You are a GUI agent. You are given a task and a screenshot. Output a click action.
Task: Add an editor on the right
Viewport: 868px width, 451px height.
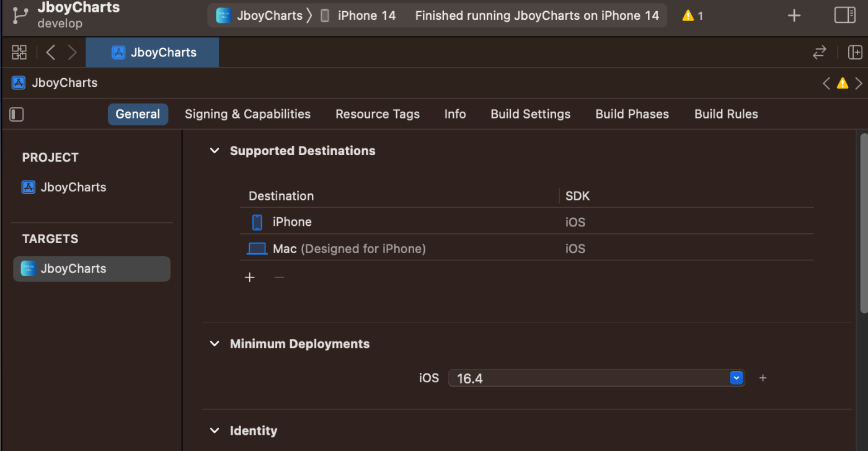855,52
